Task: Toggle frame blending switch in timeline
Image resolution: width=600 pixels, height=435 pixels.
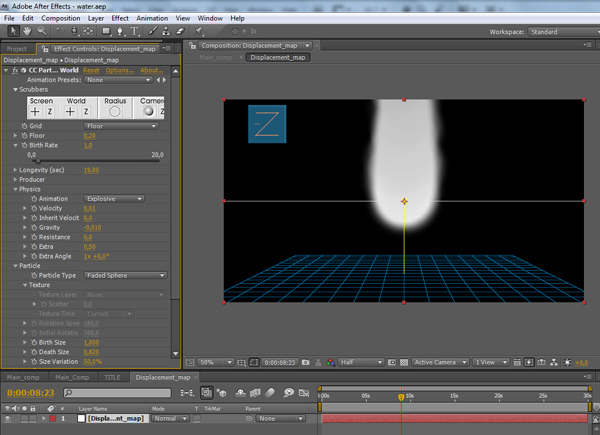Action: 255,393
